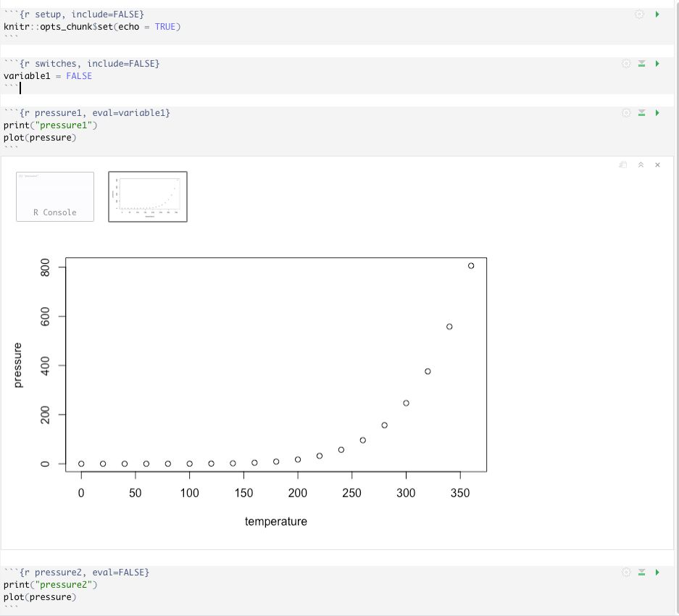This screenshot has width=679, height=616.
Task: Run the pressure1 chunk with green arrow
Action: click(x=657, y=113)
